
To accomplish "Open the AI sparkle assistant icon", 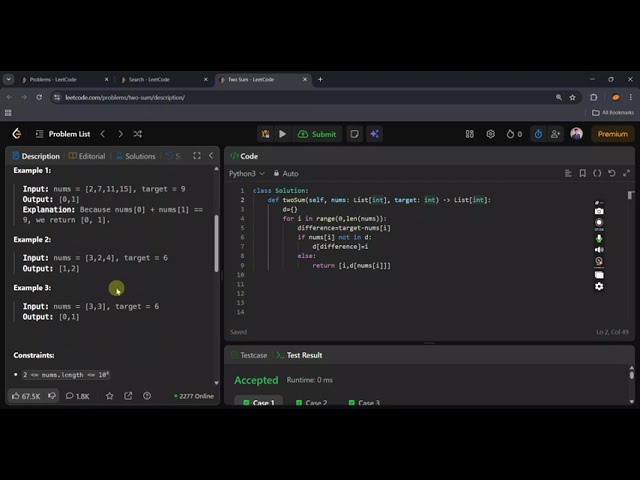I will [x=375, y=134].
